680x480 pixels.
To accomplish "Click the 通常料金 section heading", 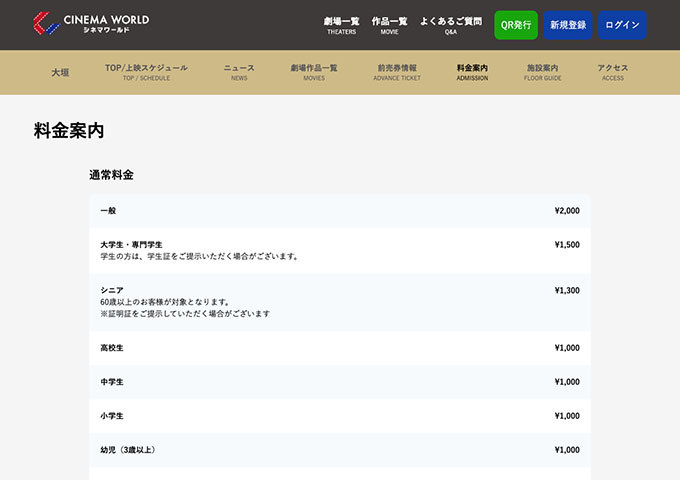I will 111,175.
